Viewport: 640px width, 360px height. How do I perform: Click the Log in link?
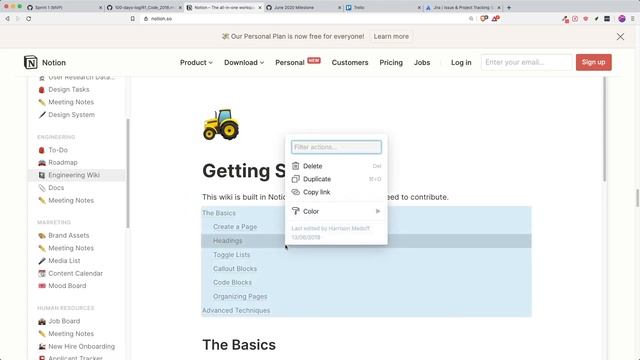(x=461, y=62)
